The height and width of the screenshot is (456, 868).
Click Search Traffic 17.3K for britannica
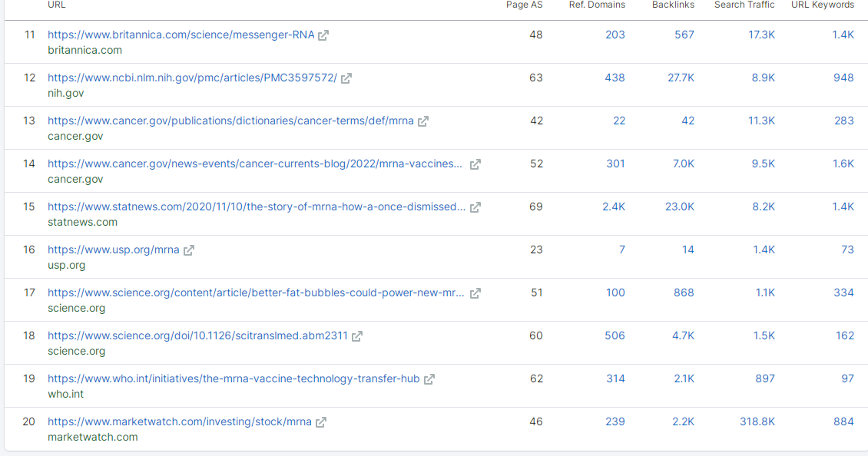coord(762,35)
